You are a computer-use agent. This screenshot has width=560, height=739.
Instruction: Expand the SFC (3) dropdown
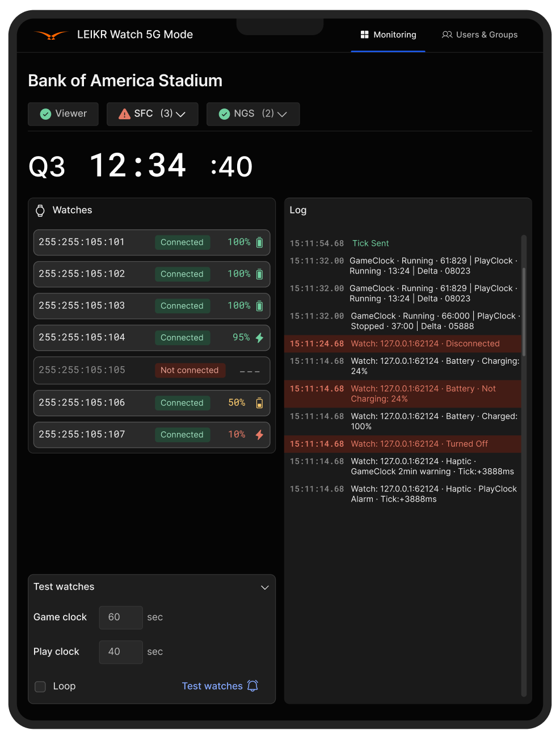tap(181, 114)
